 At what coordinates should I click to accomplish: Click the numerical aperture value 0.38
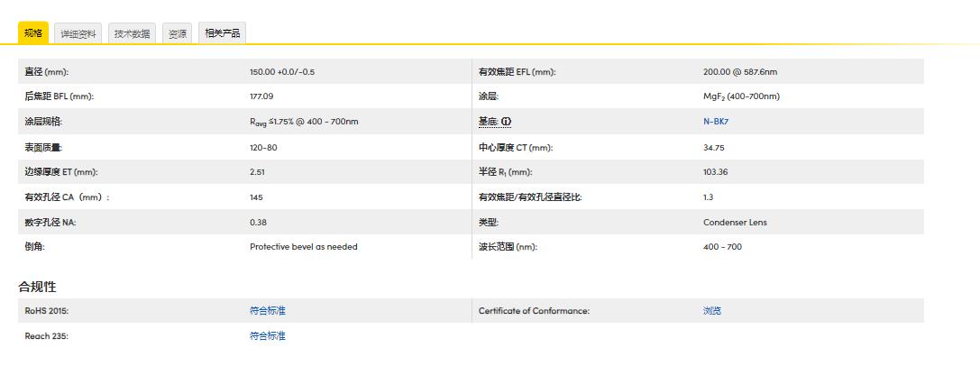click(258, 222)
